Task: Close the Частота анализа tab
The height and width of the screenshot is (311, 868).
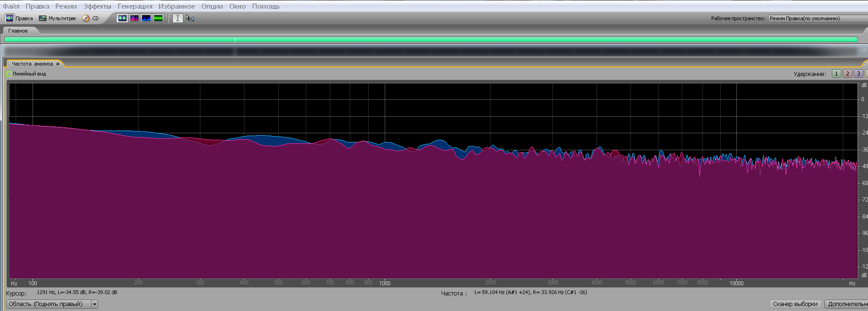Action: point(58,64)
